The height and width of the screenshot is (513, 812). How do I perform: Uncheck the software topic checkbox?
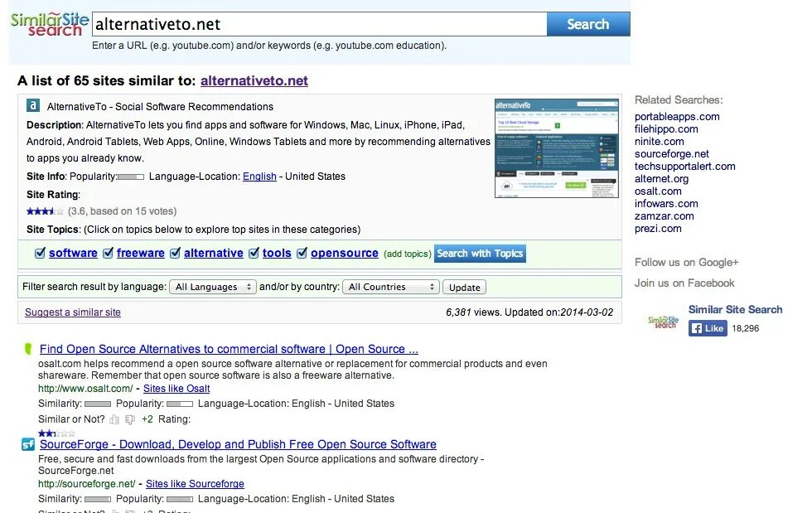(x=40, y=253)
